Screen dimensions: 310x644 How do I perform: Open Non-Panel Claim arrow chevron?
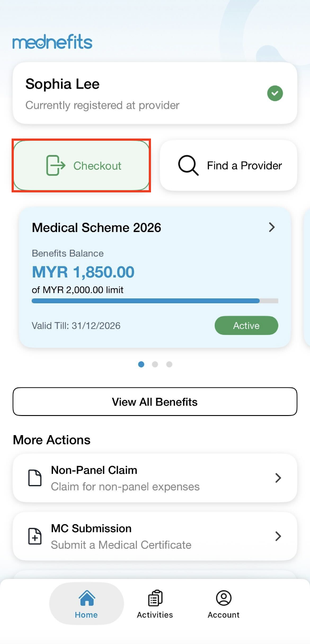click(x=278, y=478)
